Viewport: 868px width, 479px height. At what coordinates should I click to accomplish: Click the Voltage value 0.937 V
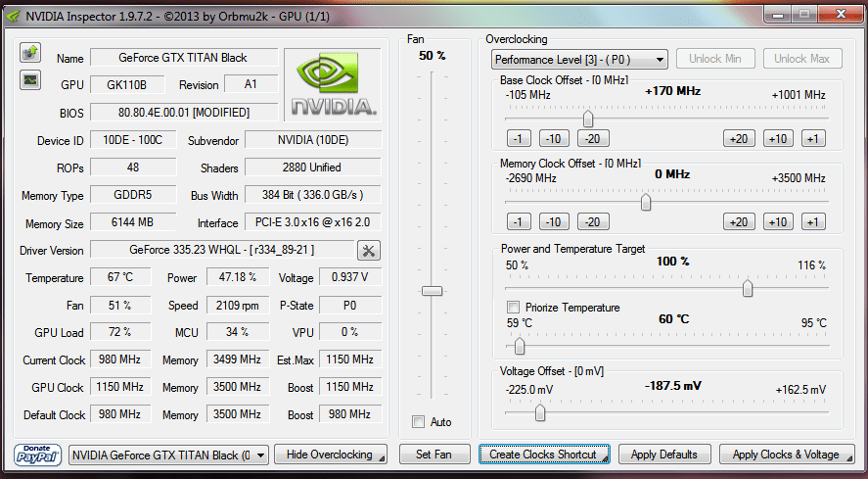click(350, 277)
